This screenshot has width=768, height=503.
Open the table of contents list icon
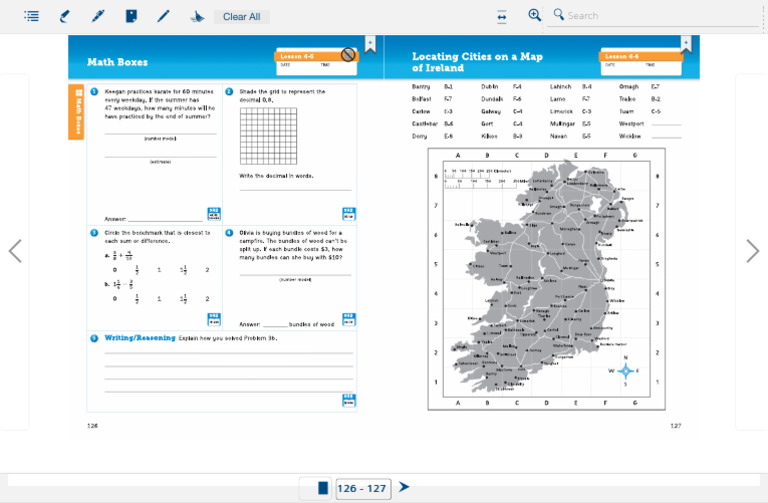32,16
